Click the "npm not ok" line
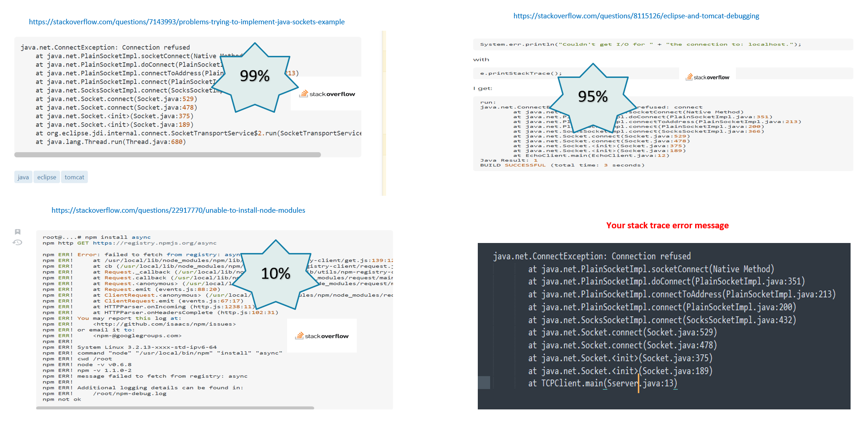This screenshot has width=868, height=425. point(62,399)
